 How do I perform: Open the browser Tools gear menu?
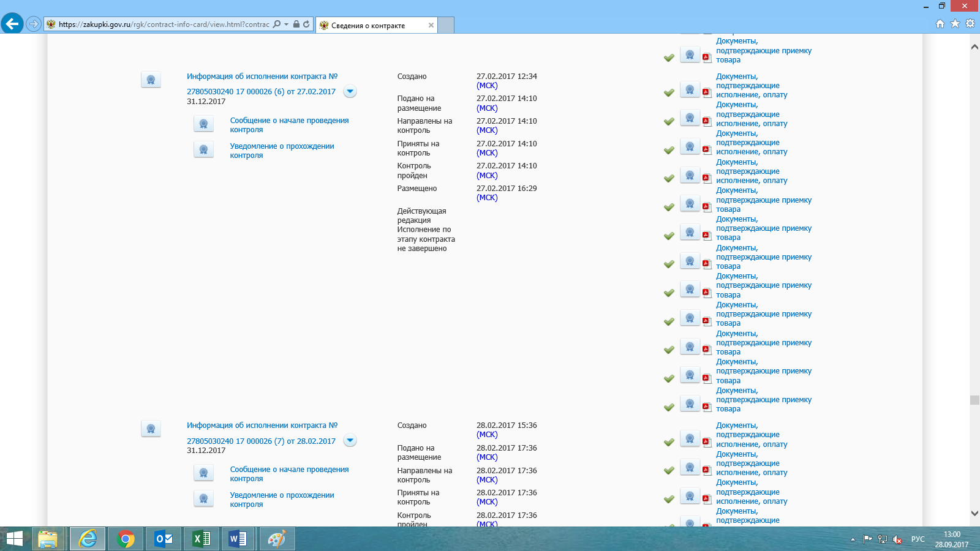(x=970, y=24)
